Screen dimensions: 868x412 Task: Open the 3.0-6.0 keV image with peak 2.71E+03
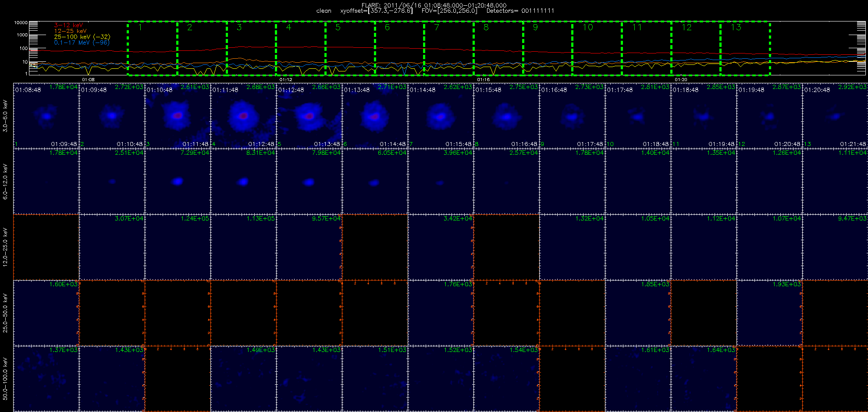[375, 116]
